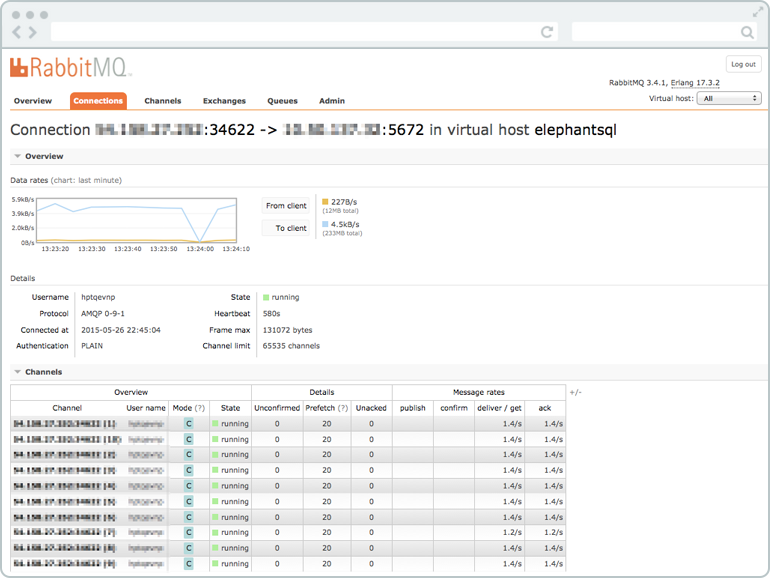The height and width of the screenshot is (578, 770).
Task: Switch to the Overview tab
Action: (33, 101)
